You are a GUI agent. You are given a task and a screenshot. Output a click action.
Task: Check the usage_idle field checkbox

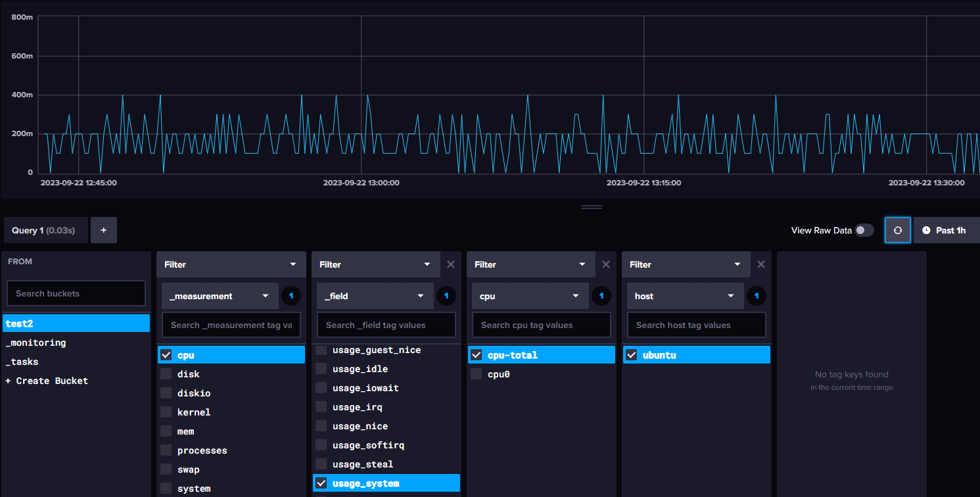coord(321,369)
